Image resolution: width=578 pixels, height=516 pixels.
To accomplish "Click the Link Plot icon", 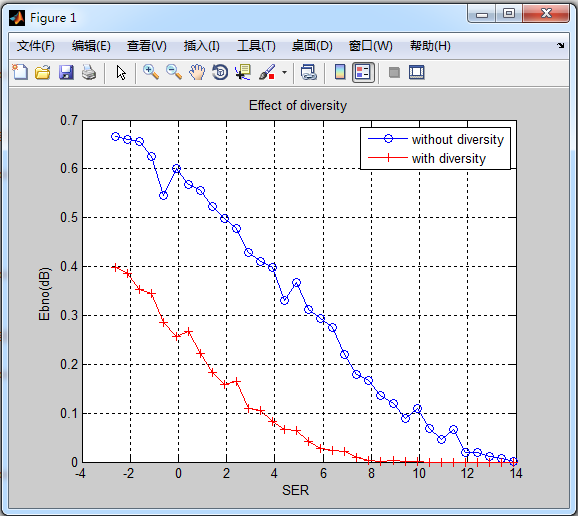I will point(309,72).
